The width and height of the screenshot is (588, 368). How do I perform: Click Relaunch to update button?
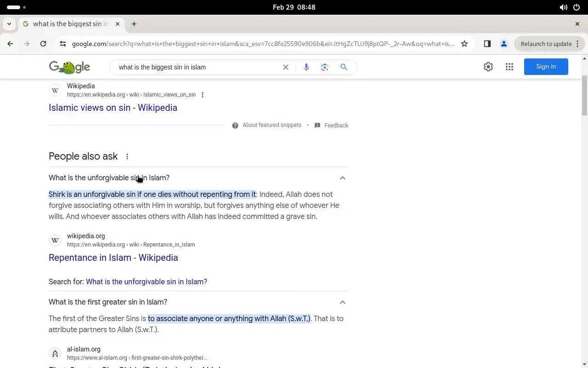point(549,44)
